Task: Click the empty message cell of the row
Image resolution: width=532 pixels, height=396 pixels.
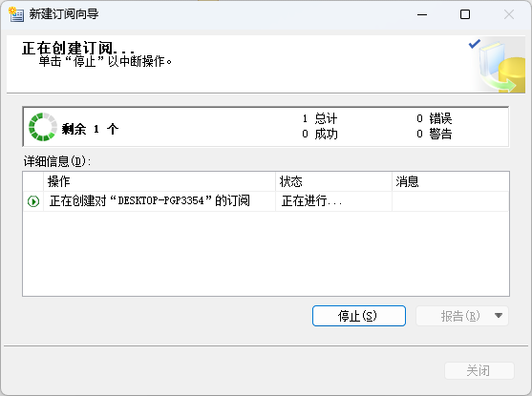Action: [x=451, y=201]
